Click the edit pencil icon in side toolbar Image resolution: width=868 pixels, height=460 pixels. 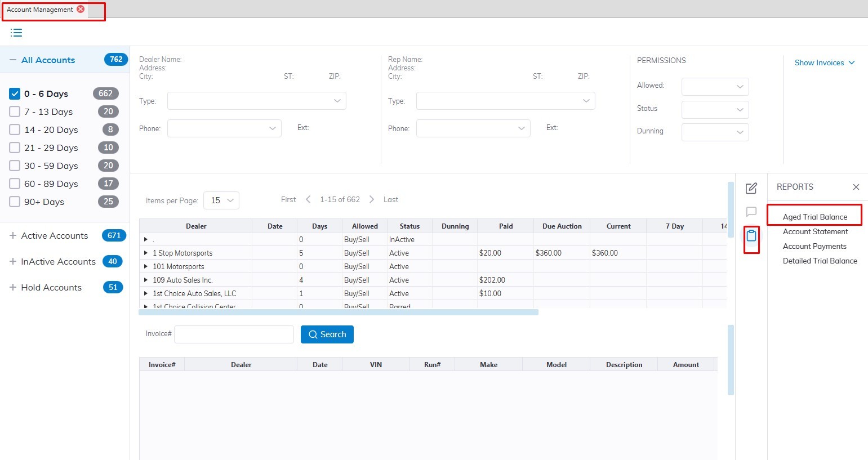[751, 188]
